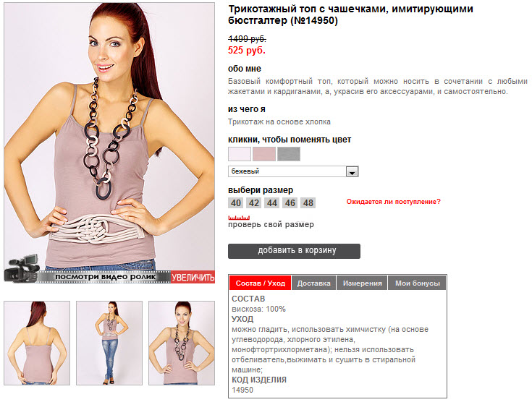Viewport: 532px width, 410px height.
Task: Click the УВЕЛИЧИТЬ enlarge button on photo
Action: (x=193, y=277)
